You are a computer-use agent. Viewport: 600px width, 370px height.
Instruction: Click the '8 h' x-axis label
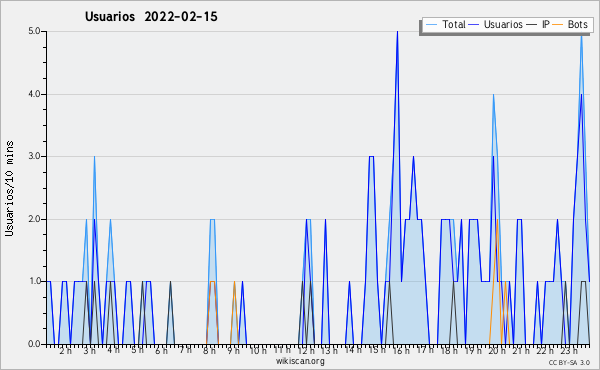tap(209, 351)
